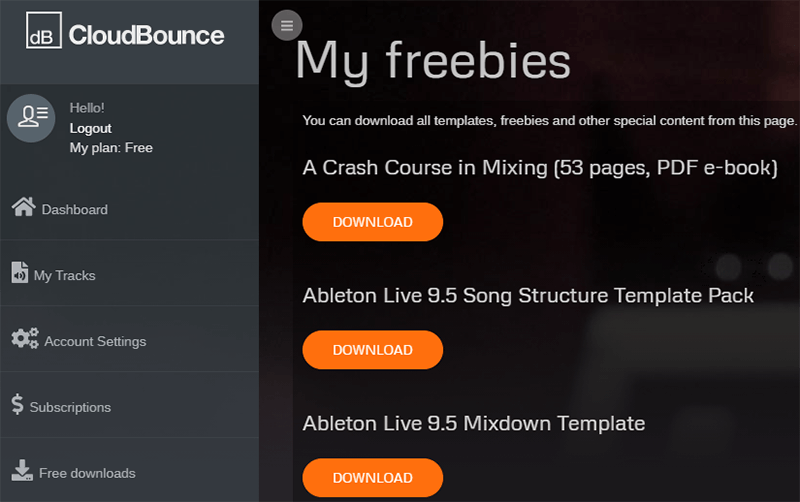Open the user profile avatar icon
Image resolution: width=800 pixels, height=502 pixels.
pyautogui.click(x=31, y=118)
